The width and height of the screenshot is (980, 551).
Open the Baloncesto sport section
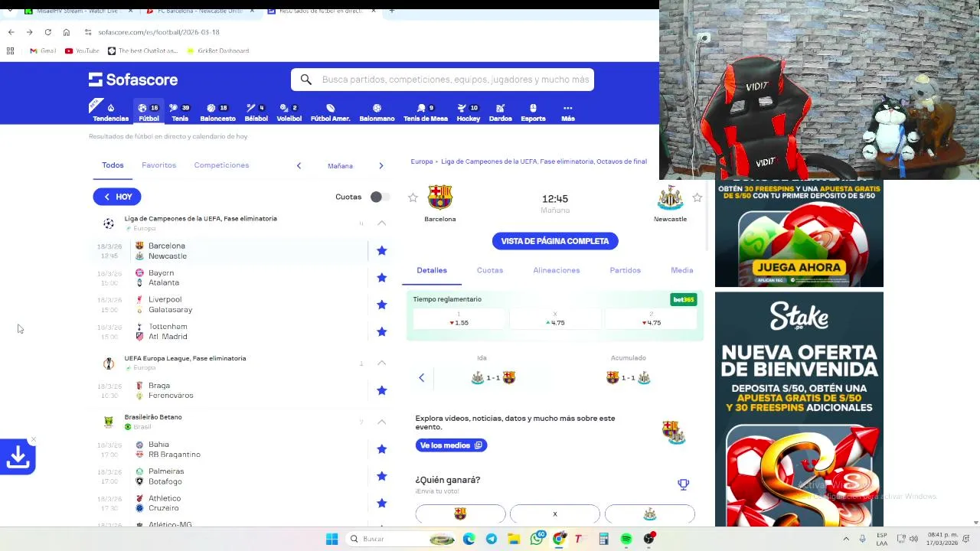[217, 112]
